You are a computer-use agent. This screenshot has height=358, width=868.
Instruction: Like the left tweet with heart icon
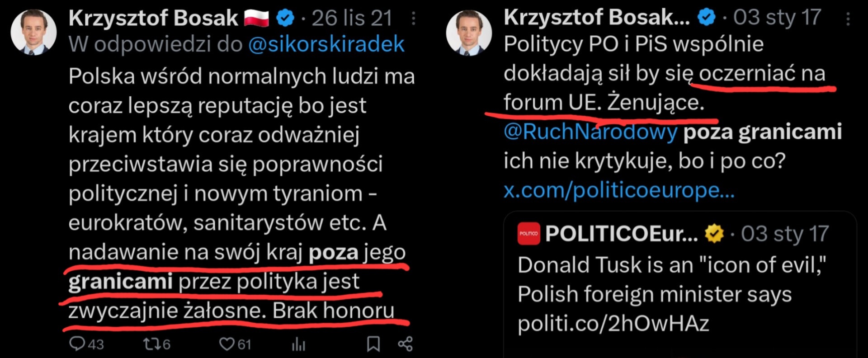pos(226,344)
